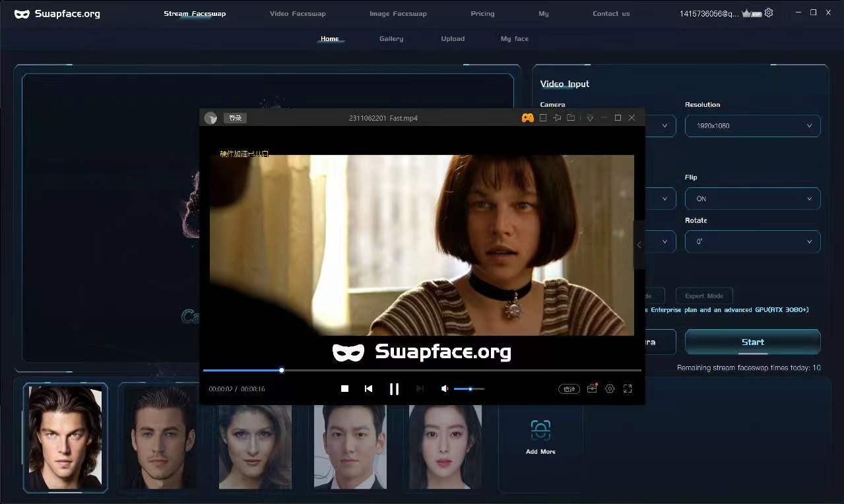Select the Asian man in suit face thumbnail

point(350,447)
